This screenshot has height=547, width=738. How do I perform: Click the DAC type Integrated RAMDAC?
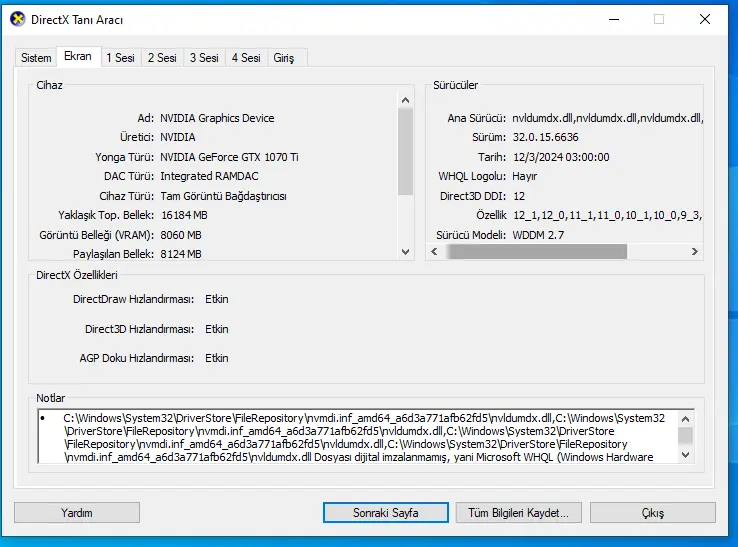209,177
